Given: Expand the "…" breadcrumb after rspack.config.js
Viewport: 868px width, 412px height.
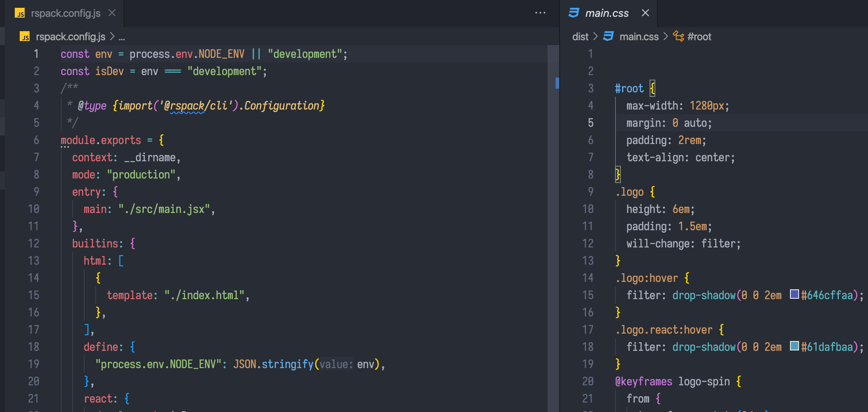Looking at the screenshot, I should coord(122,37).
